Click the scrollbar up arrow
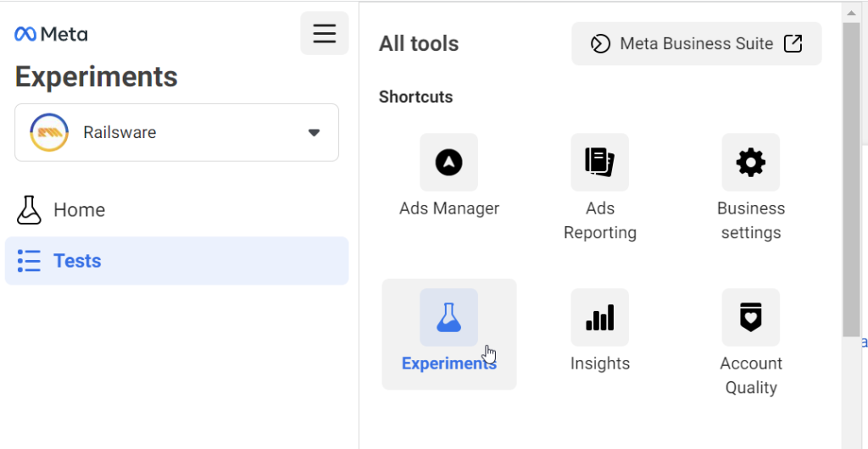Image resolution: width=868 pixels, height=449 pixels. click(851, 12)
